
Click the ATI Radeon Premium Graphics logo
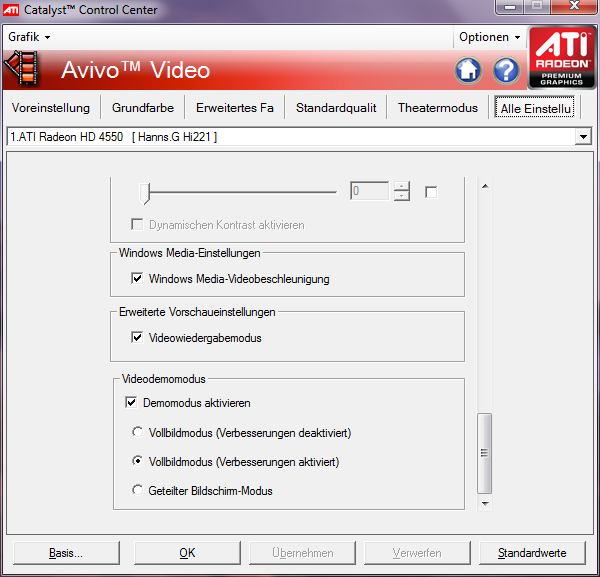tap(562, 57)
